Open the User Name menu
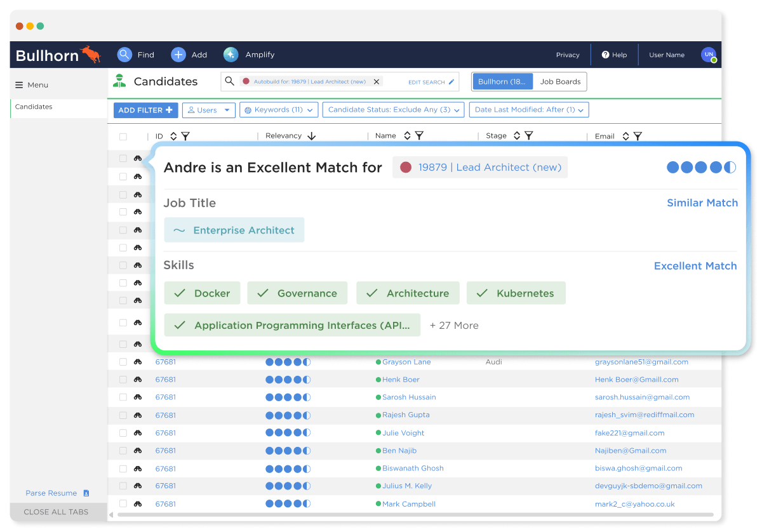This screenshot has width=762, height=532. tap(667, 55)
